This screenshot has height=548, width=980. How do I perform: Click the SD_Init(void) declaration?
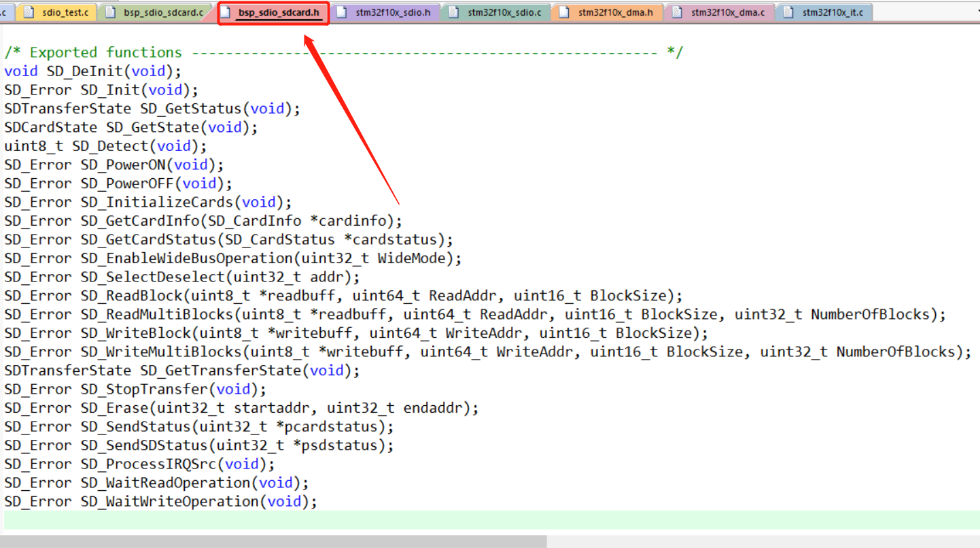(x=101, y=90)
